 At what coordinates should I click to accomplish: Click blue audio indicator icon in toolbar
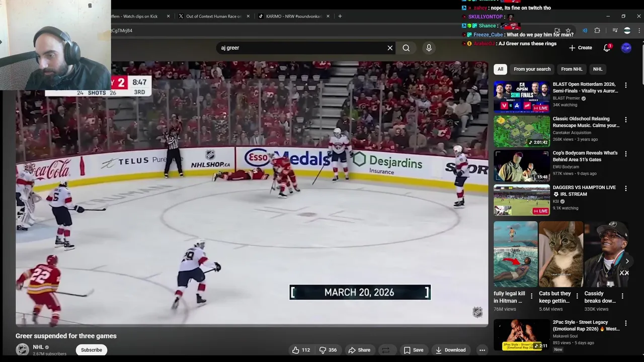(585, 31)
